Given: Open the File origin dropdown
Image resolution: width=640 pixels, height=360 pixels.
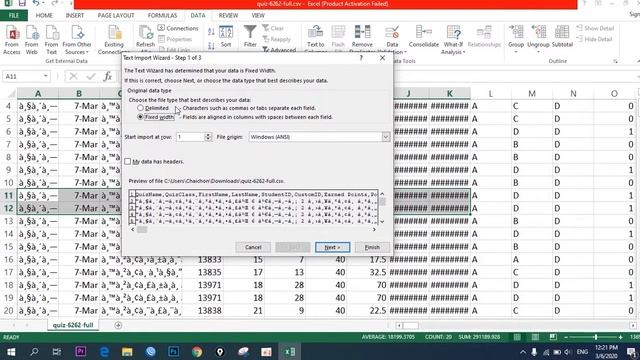Looking at the screenshot, I should pos(385,137).
